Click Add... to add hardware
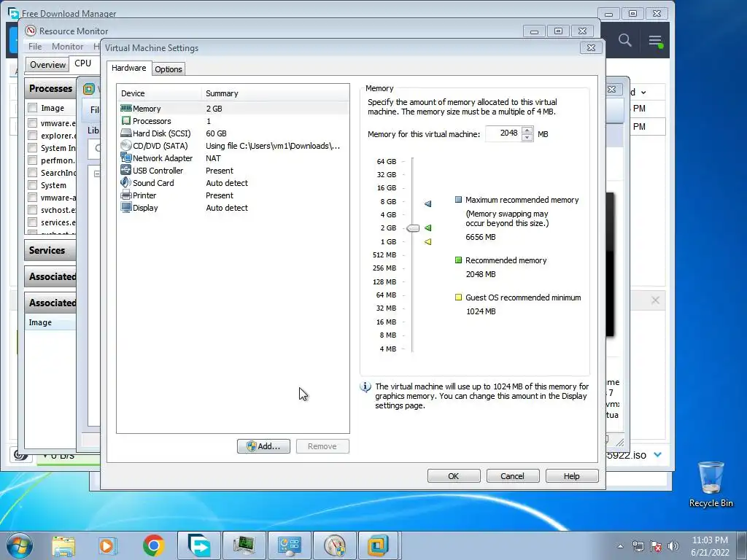This screenshot has width=747, height=560. 263,446
